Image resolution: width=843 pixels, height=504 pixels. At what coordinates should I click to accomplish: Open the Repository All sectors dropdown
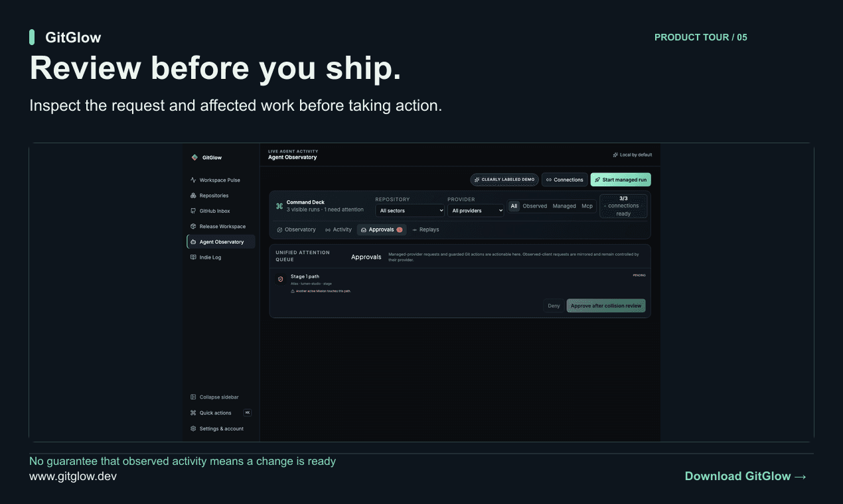coord(410,210)
